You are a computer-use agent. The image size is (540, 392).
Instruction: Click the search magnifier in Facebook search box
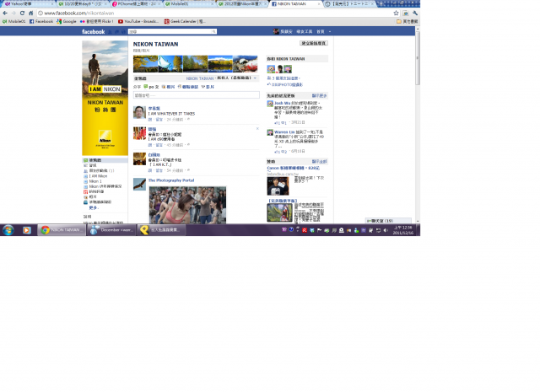pyautogui.click(x=213, y=32)
